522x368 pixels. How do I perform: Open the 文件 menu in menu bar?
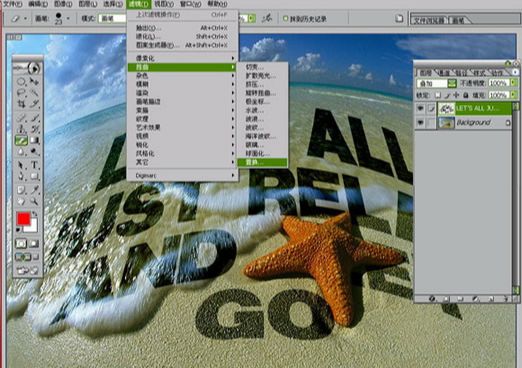tap(12, 4)
